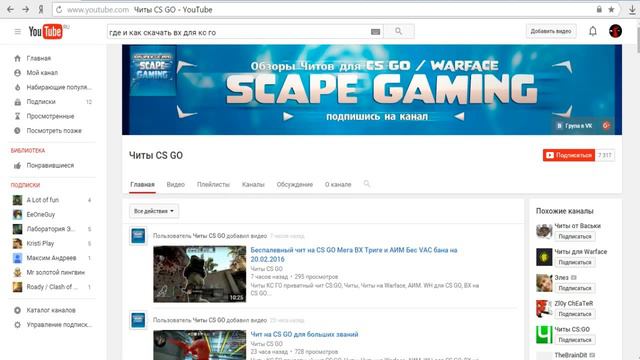Switch to the Каналы tab
Image resolution: width=640 pixels, height=360 pixels.
click(x=253, y=184)
